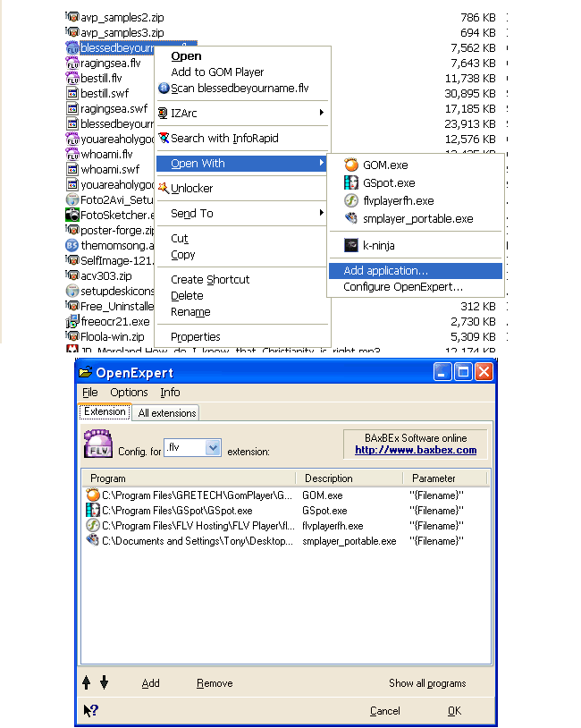
Task: Click the GSpot.exe icon in Open With submenu
Action: click(351, 182)
